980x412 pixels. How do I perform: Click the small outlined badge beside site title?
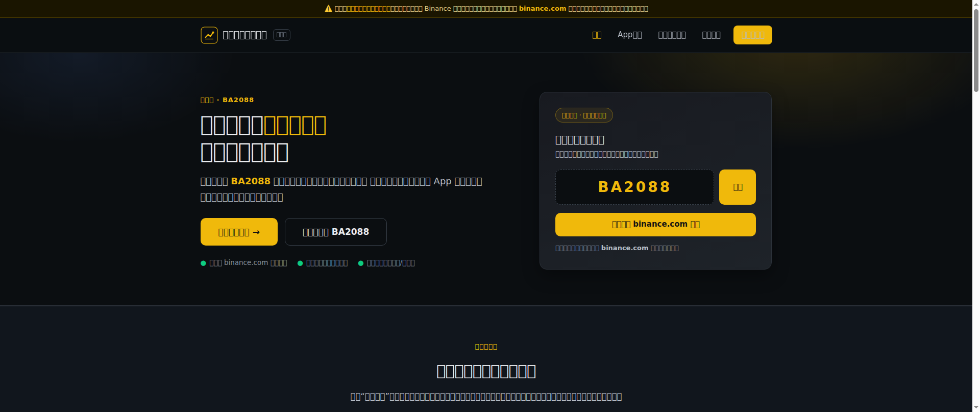282,35
